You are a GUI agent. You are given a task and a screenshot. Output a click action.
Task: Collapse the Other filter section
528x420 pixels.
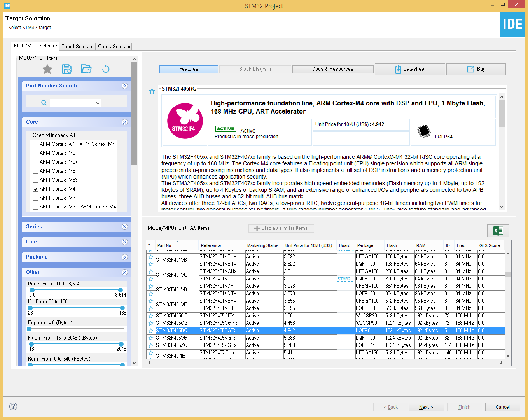(x=124, y=272)
